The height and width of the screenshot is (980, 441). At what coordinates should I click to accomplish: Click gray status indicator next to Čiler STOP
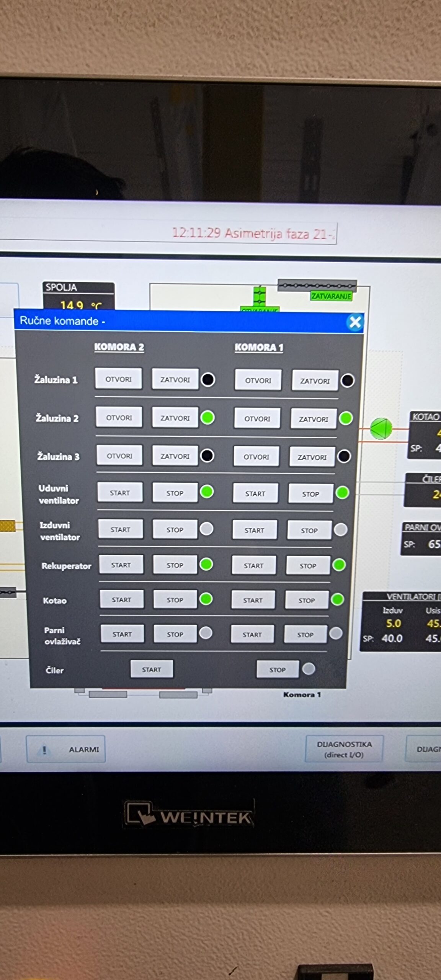tap(309, 669)
